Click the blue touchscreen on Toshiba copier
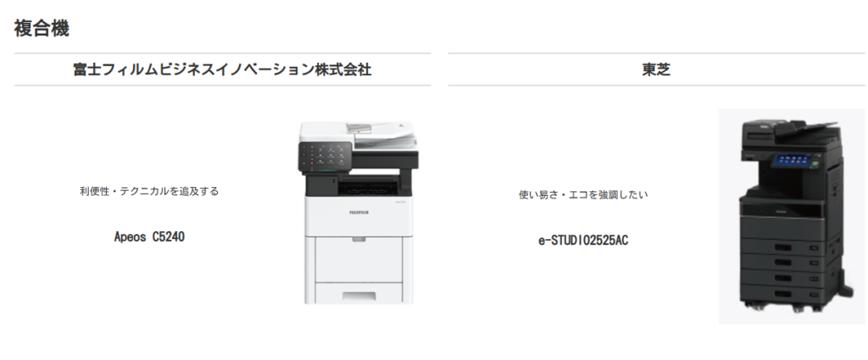868x360 pixels. 789,163
